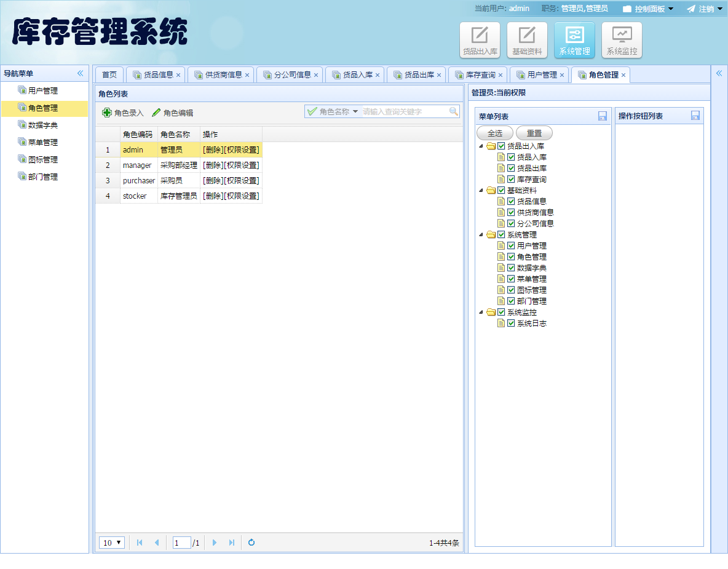Close the 分公司信息 tab with its x

[315, 75]
